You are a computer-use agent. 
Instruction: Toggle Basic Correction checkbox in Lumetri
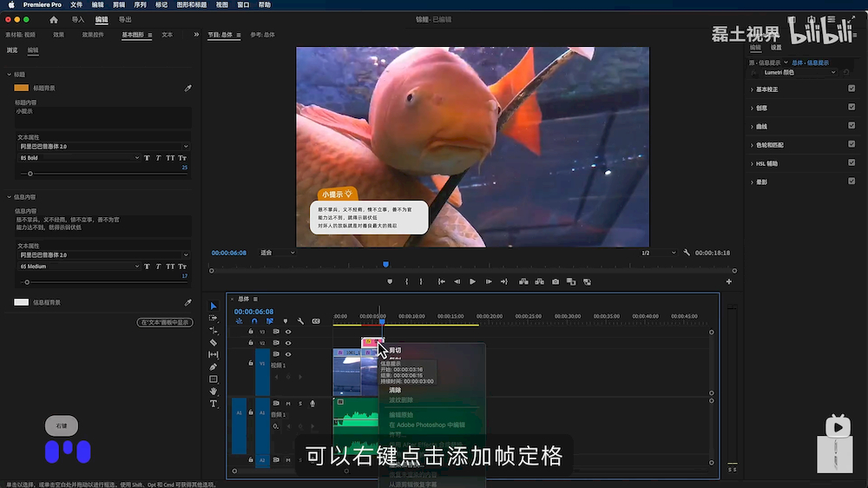point(852,89)
